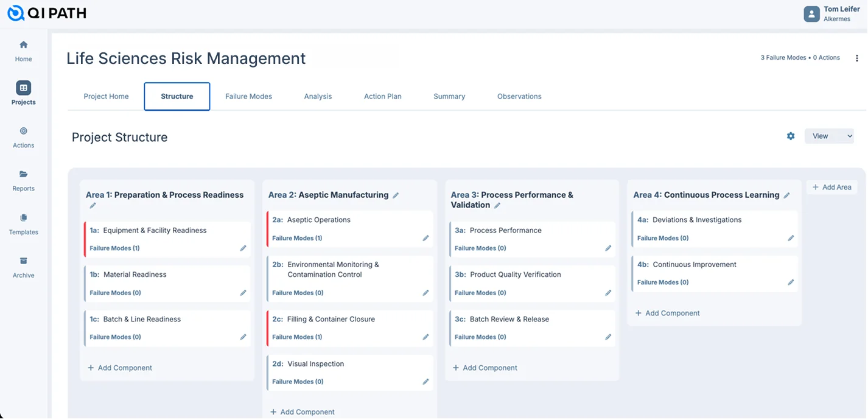
Task: Open Failure Modes (1) under 2a
Action: [297, 238]
